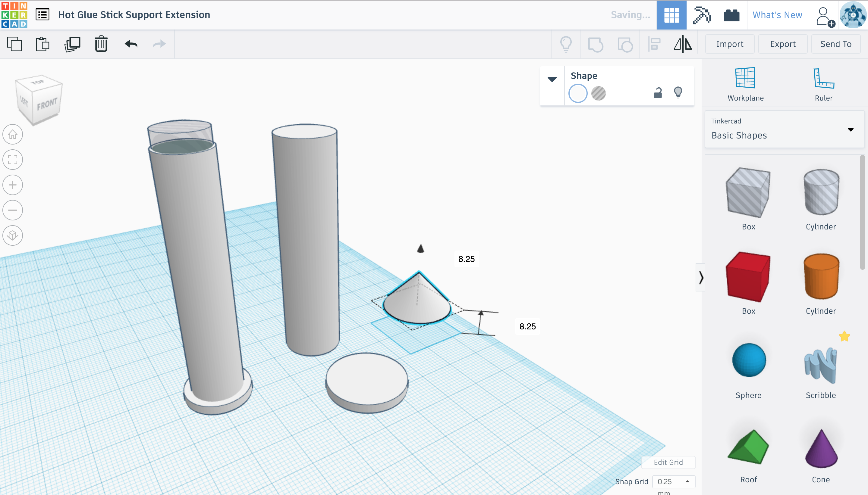Click the Undo arrow icon

point(131,43)
